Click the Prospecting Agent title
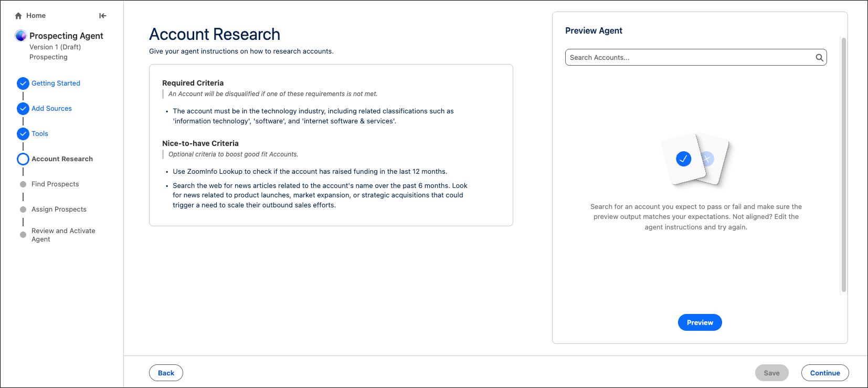Screen dimensions: 868x388 [66, 36]
